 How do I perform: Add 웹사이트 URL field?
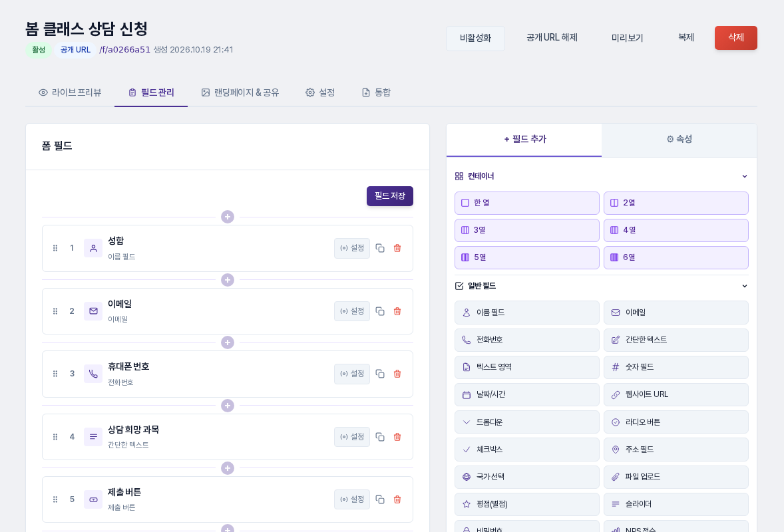676,394
